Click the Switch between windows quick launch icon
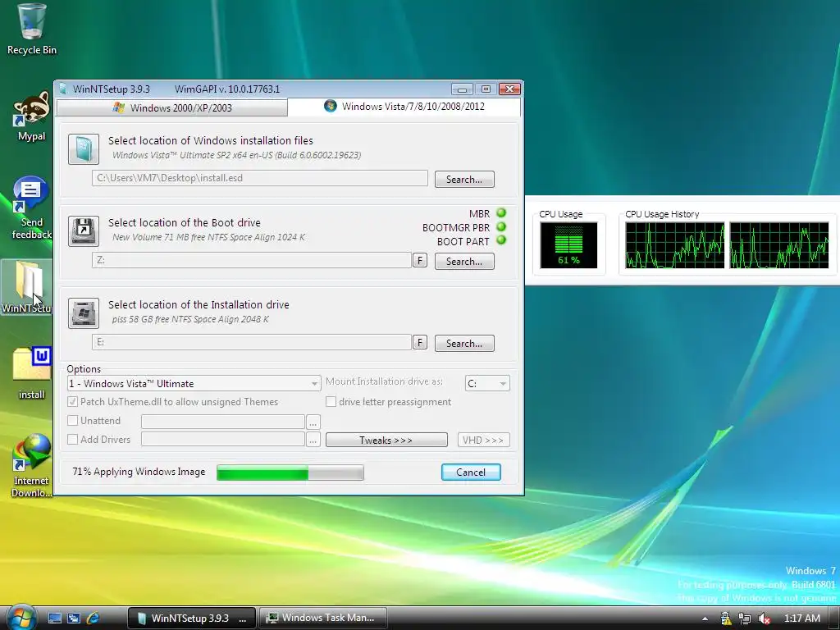840x630 pixels. 73,618
